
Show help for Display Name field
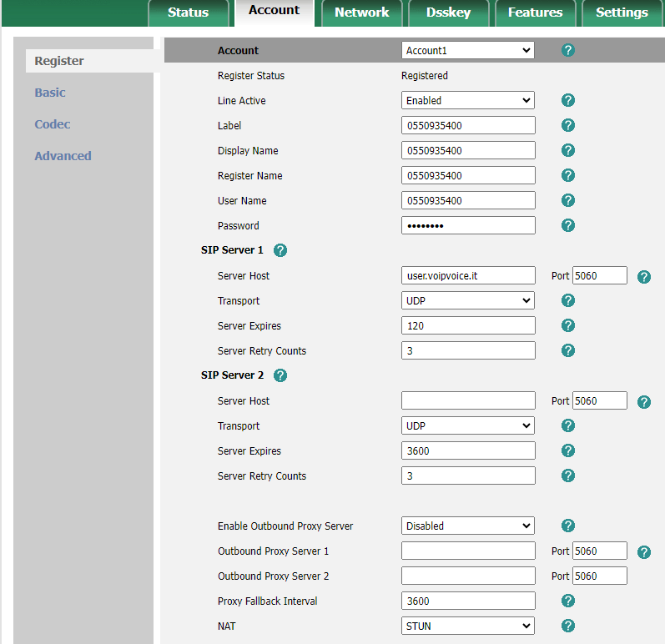point(568,150)
